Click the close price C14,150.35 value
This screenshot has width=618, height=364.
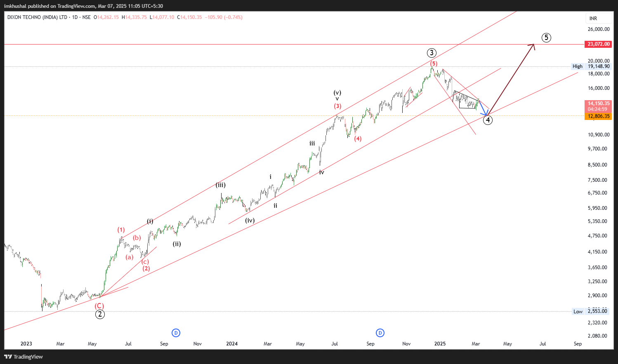pyautogui.click(x=189, y=17)
